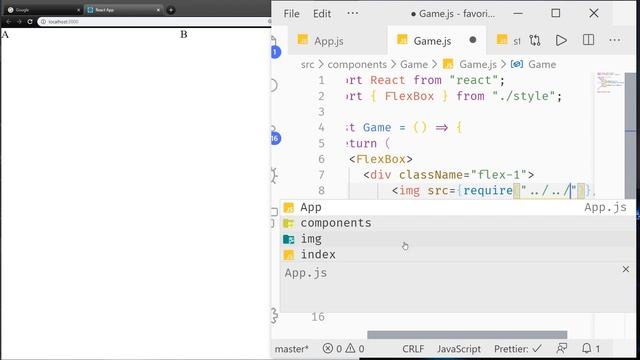Click the JS icon beside App suggestion
Screen dimensions: 640x360
point(289,208)
